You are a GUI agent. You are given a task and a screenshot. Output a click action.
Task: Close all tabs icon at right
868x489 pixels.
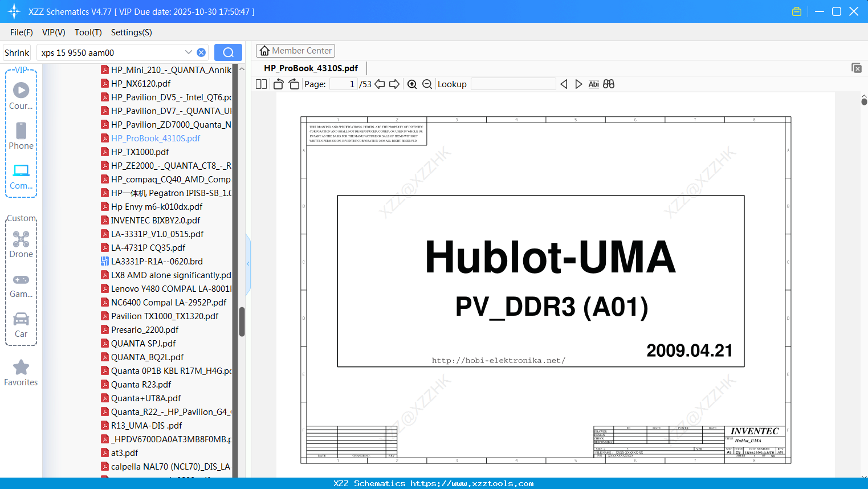pos(857,68)
